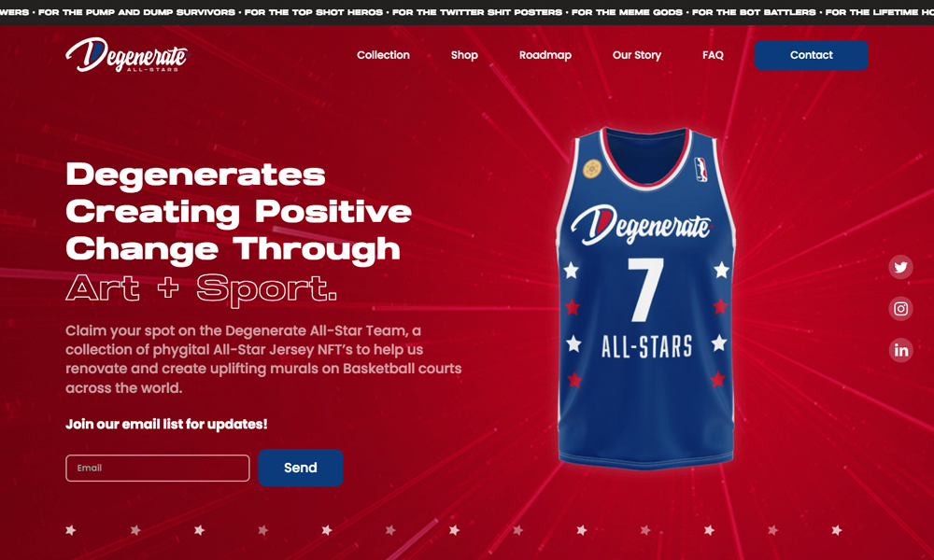
Task: Open the LinkedIn social icon
Action: click(900, 350)
